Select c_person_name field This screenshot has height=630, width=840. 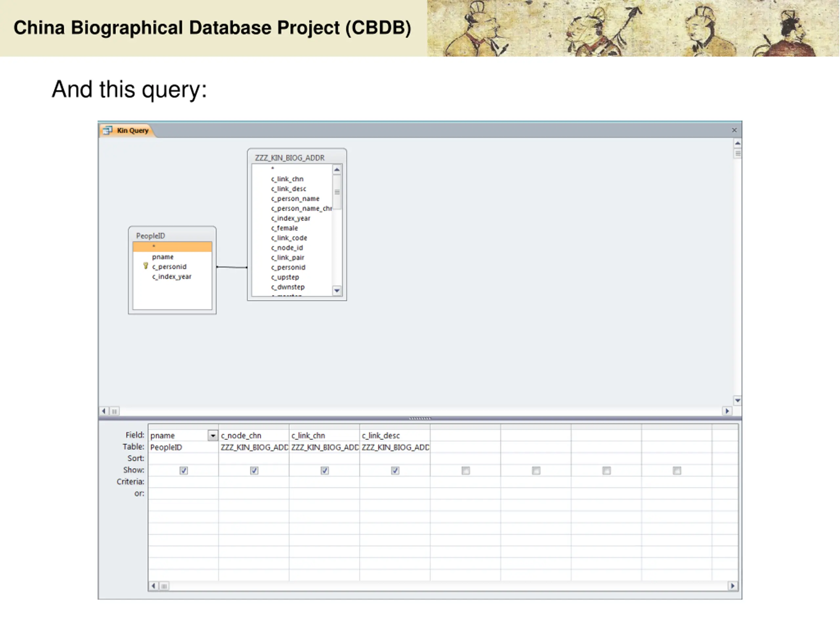click(x=295, y=199)
